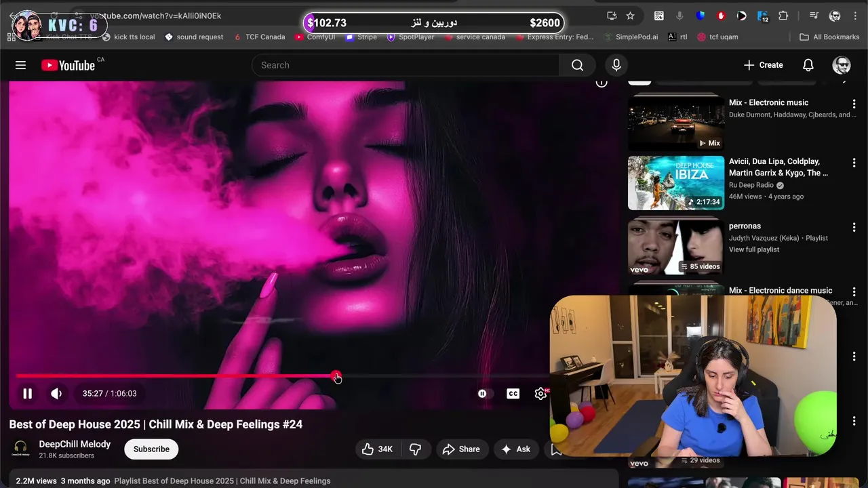This screenshot has width=868, height=488.
Task: Bookmark page with the star icon
Action: tap(630, 16)
